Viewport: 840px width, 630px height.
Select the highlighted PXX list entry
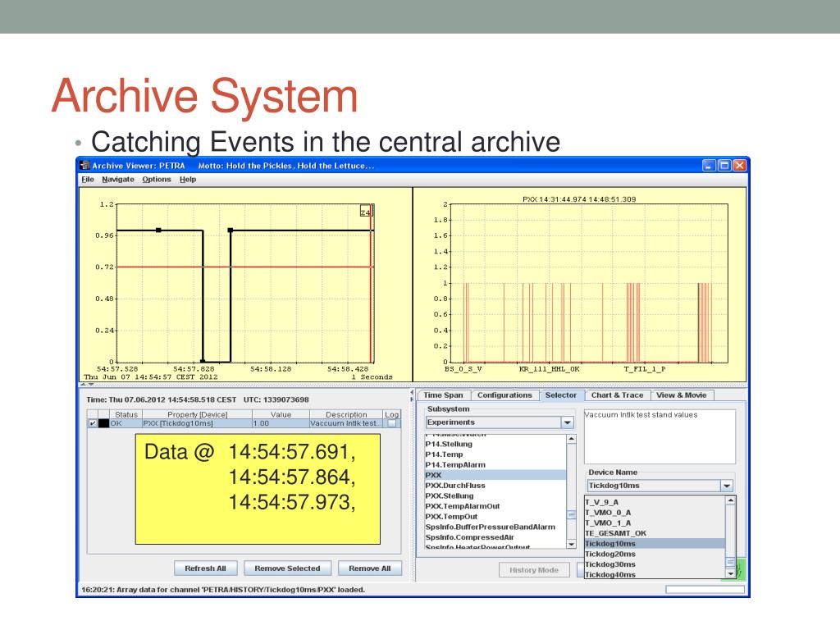[x=495, y=475]
